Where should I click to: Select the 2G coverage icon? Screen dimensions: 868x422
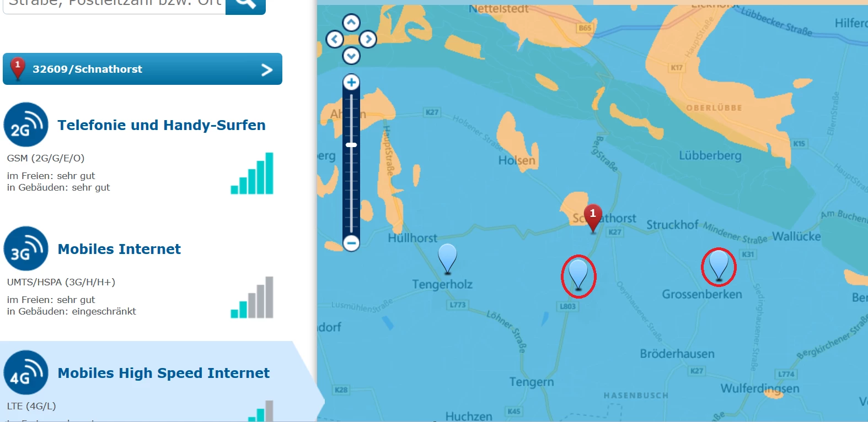click(26, 125)
